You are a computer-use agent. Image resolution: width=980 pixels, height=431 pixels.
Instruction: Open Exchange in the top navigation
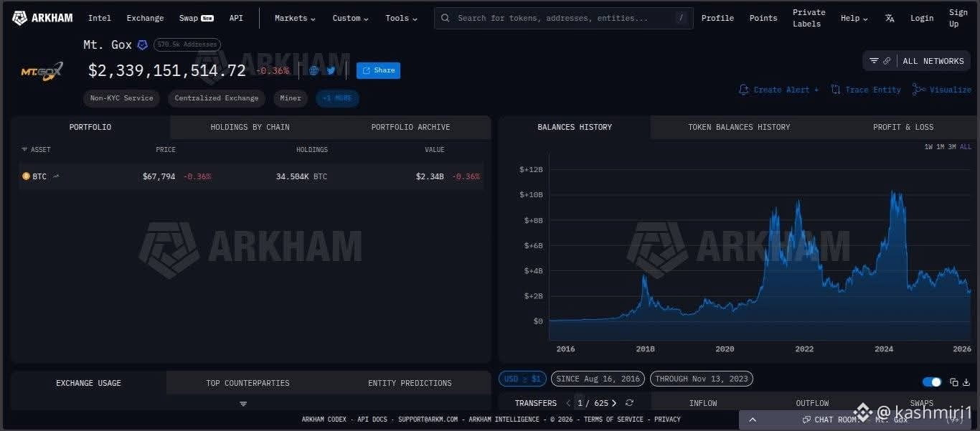pos(145,18)
